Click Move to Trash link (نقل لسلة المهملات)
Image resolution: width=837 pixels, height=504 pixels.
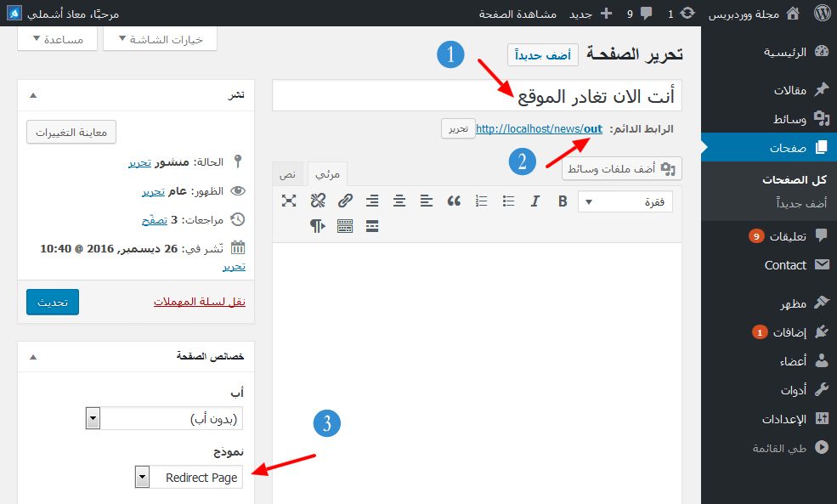click(200, 302)
